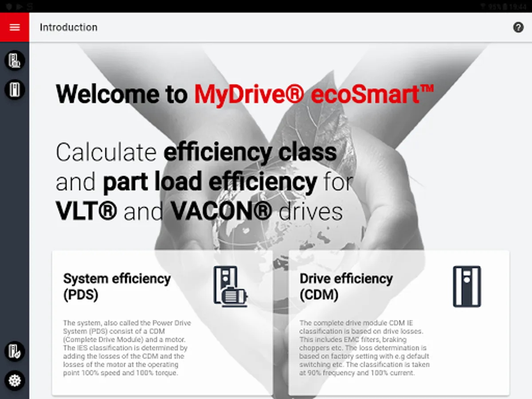
Task: Click drive and motor icon in PDS card
Action: pyautogui.click(x=231, y=286)
